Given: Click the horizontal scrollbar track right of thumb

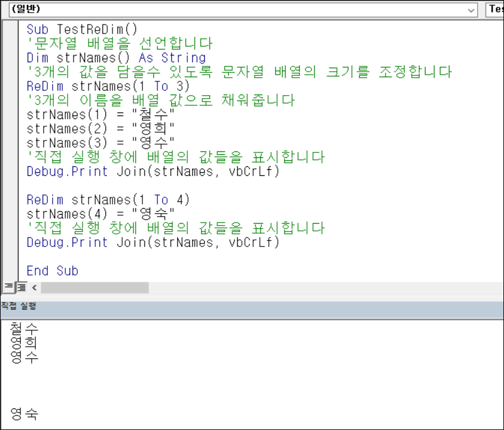Looking at the screenshot, I should coord(326,288).
